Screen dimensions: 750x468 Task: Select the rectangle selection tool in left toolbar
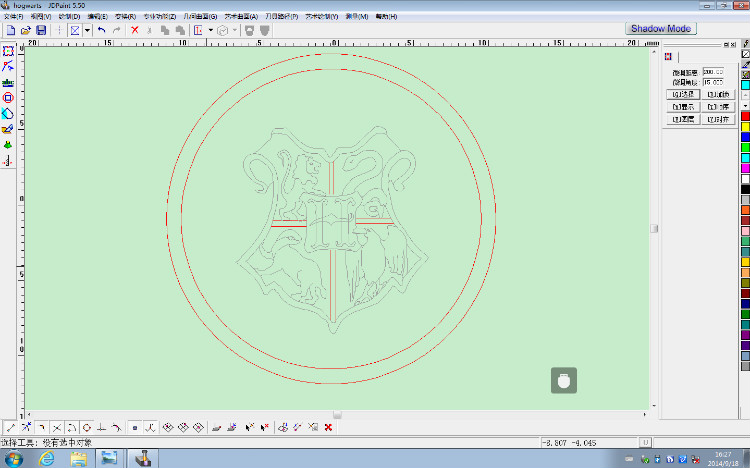8,50
